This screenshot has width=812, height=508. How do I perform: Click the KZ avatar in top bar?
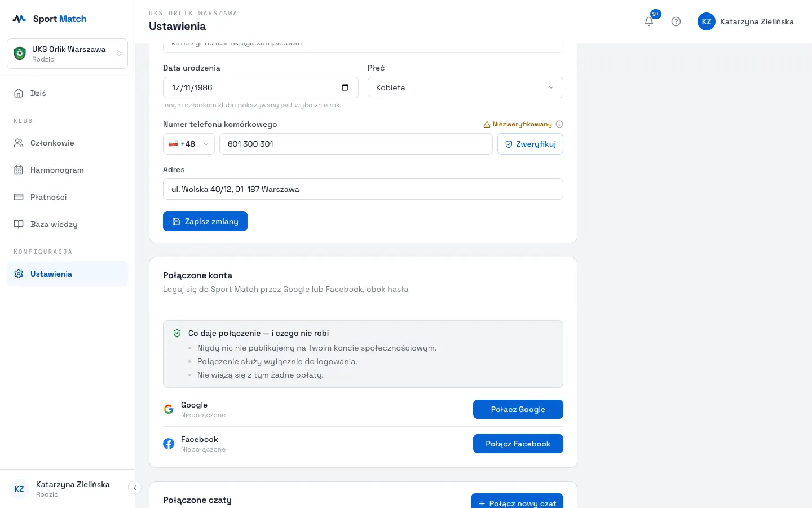tap(707, 21)
